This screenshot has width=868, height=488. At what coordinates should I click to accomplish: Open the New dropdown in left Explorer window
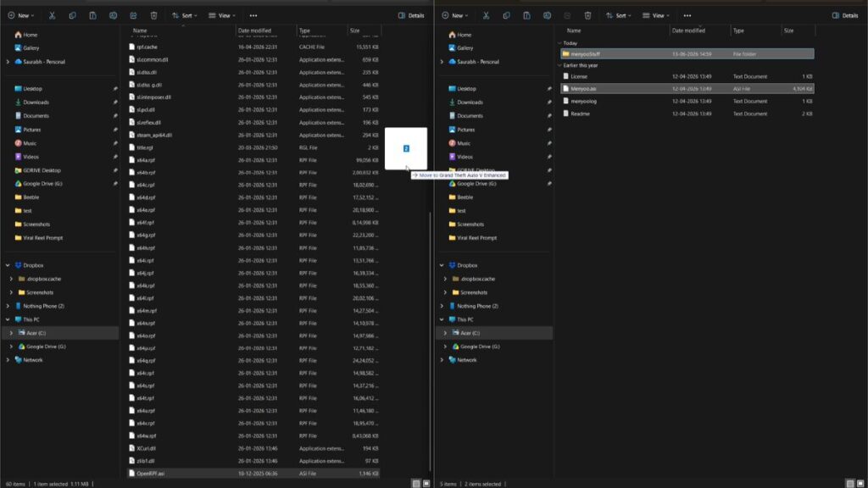pyautogui.click(x=20, y=15)
